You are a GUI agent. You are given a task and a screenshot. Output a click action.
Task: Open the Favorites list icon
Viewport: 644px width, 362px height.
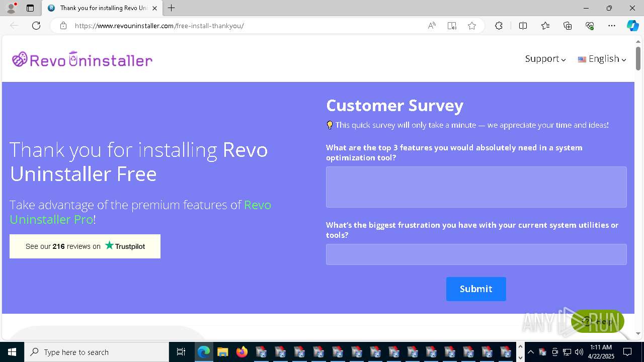point(545,26)
